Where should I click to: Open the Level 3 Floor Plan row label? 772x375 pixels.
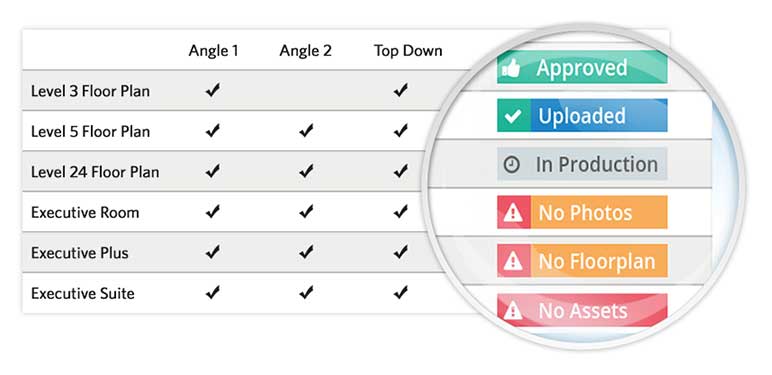(x=90, y=91)
